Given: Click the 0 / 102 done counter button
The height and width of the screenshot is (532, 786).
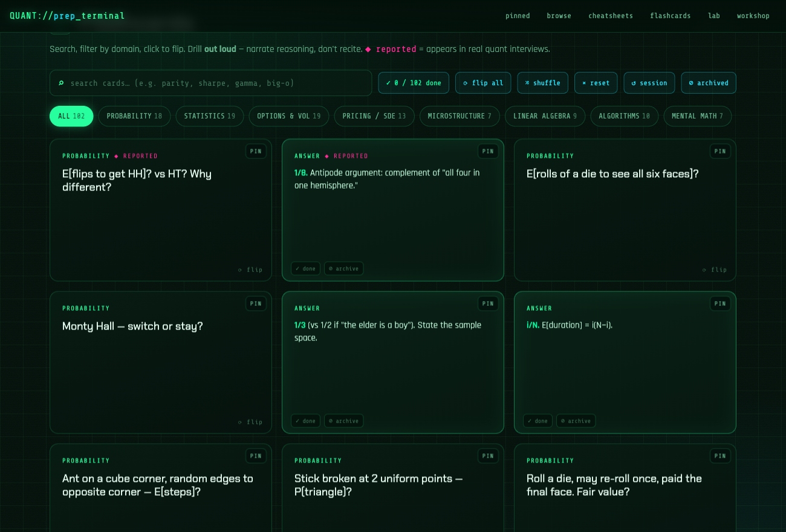Looking at the screenshot, I should click(414, 83).
